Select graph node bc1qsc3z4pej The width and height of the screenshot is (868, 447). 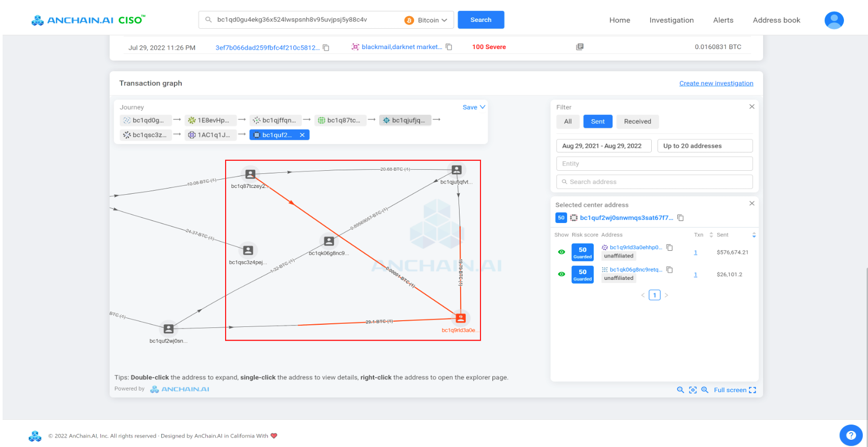pos(248,250)
